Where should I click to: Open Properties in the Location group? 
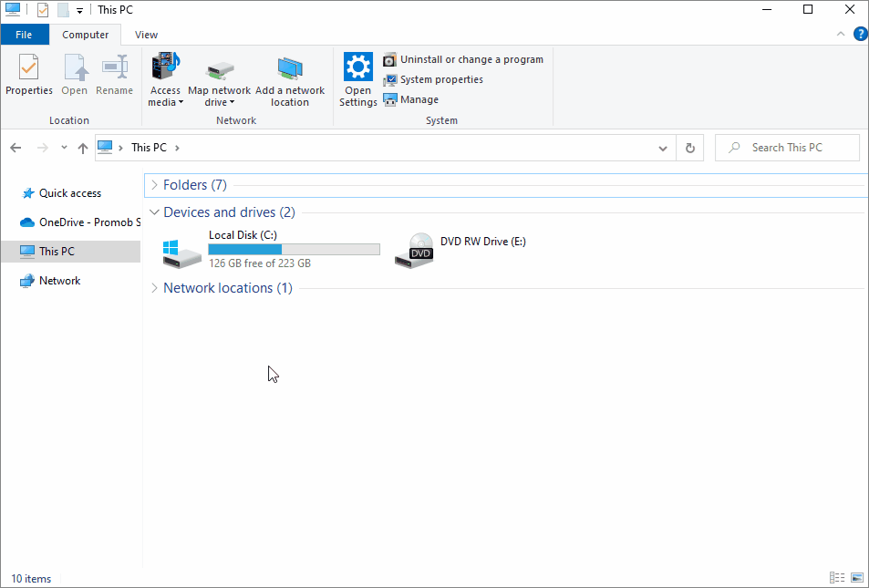pos(29,75)
